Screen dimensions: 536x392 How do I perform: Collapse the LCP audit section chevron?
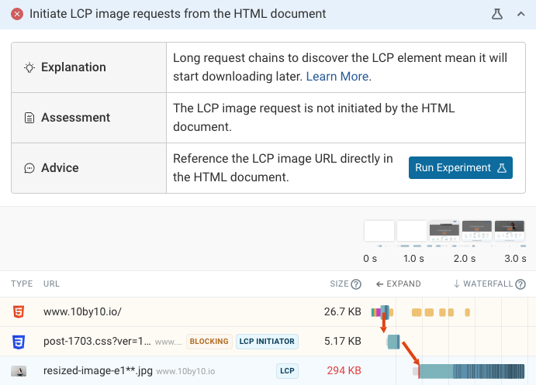coord(520,14)
